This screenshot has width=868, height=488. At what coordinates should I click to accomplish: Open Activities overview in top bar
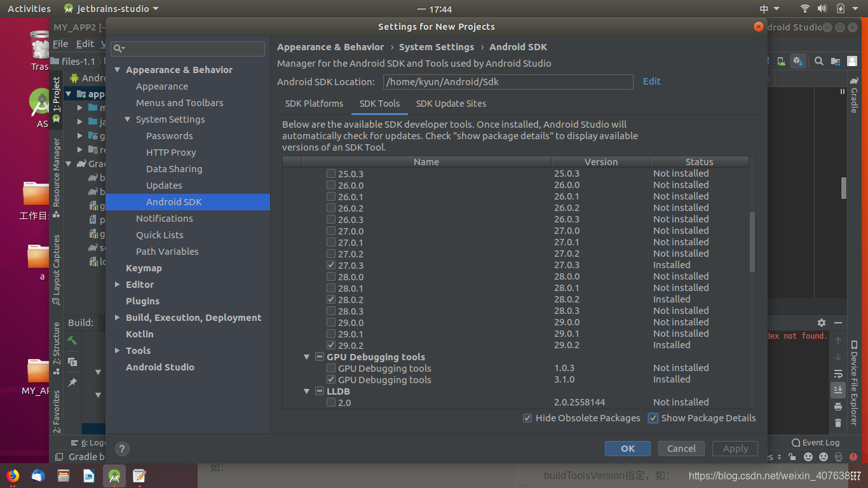pyautogui.click(x=29, y=9)
